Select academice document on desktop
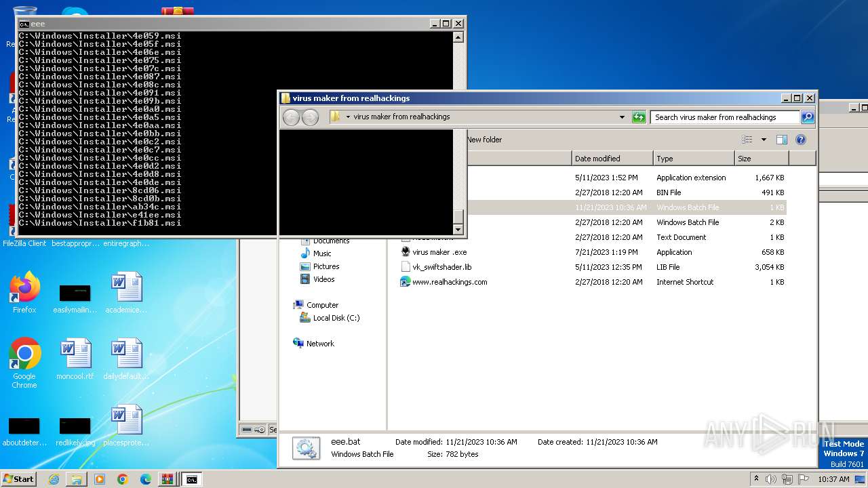The image size is (868, 488). (x=125, y=293)
